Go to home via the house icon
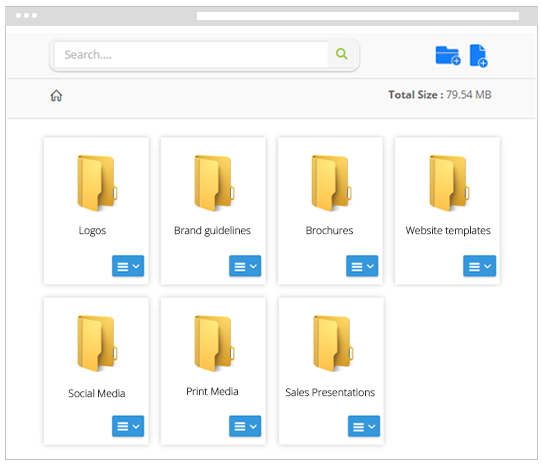The image size is (542, 467). coord(56,95)
